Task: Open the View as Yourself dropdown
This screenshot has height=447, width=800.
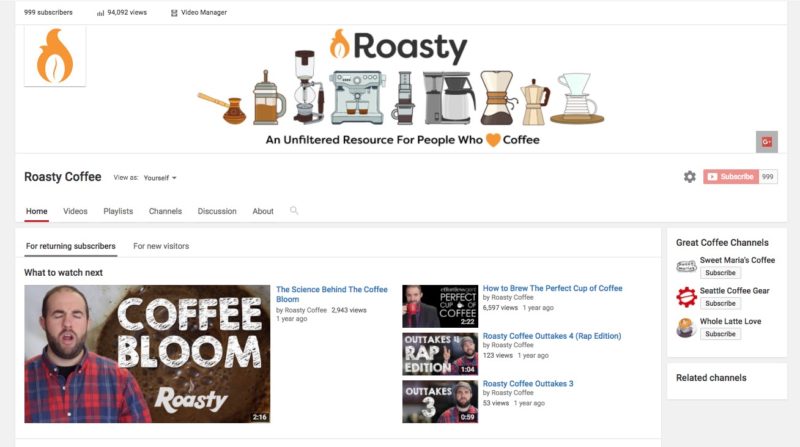Action: point(160,178)
